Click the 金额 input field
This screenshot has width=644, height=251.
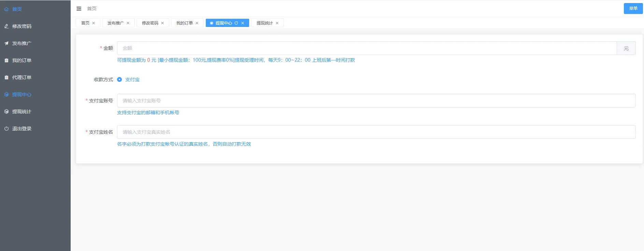pos(367,48)
